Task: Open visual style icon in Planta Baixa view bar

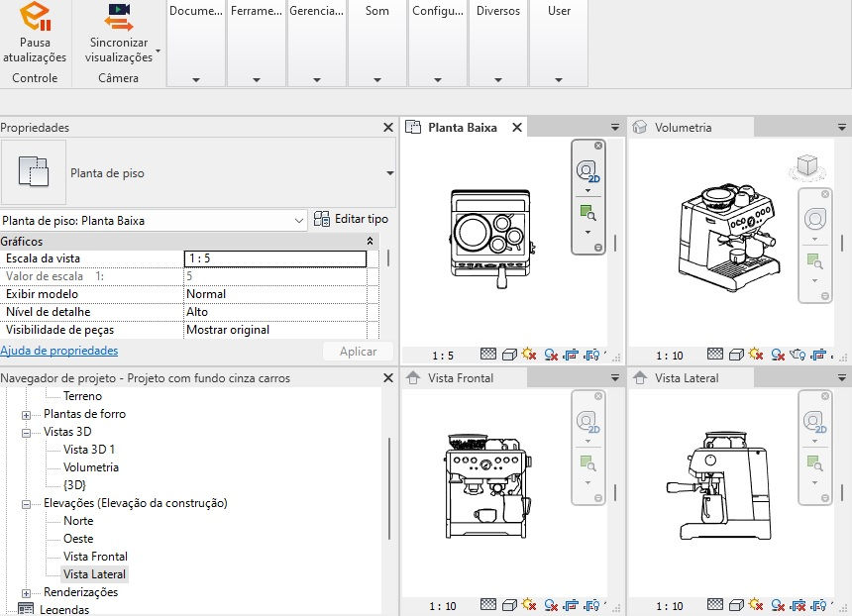Action: (x=509, y=355)
